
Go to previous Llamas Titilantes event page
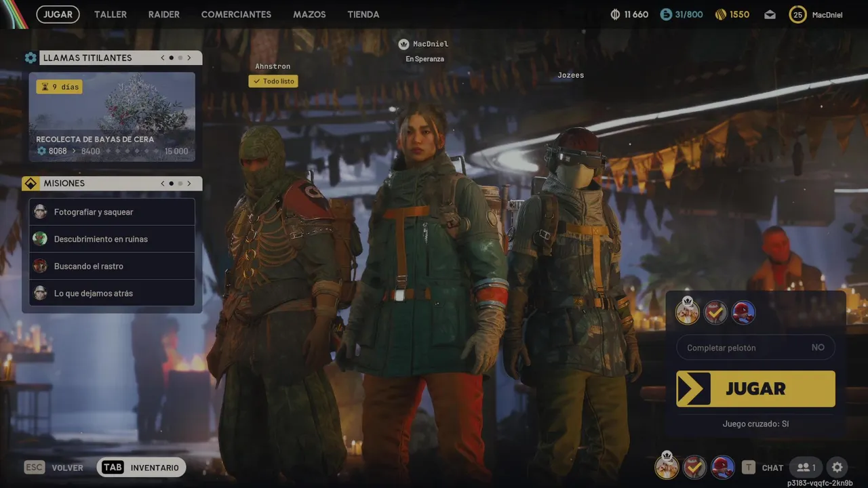coord(163,58)
